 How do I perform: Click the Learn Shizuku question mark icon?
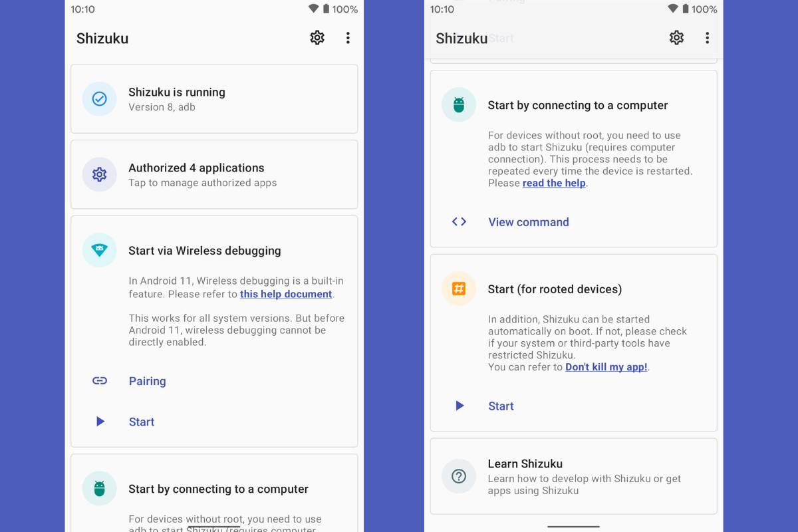pos(458,476)
